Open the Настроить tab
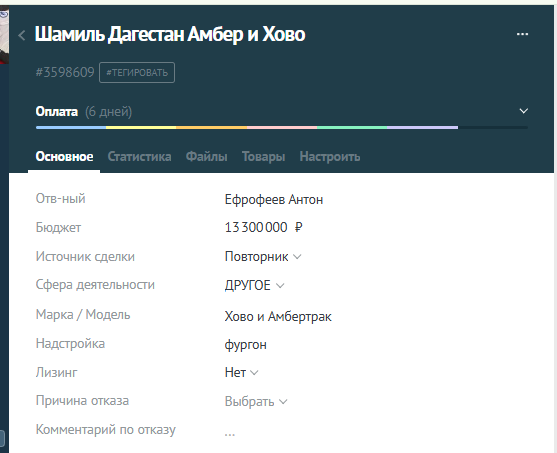The width and height of the screenshot is (557, 453). (x=330, y=156)
